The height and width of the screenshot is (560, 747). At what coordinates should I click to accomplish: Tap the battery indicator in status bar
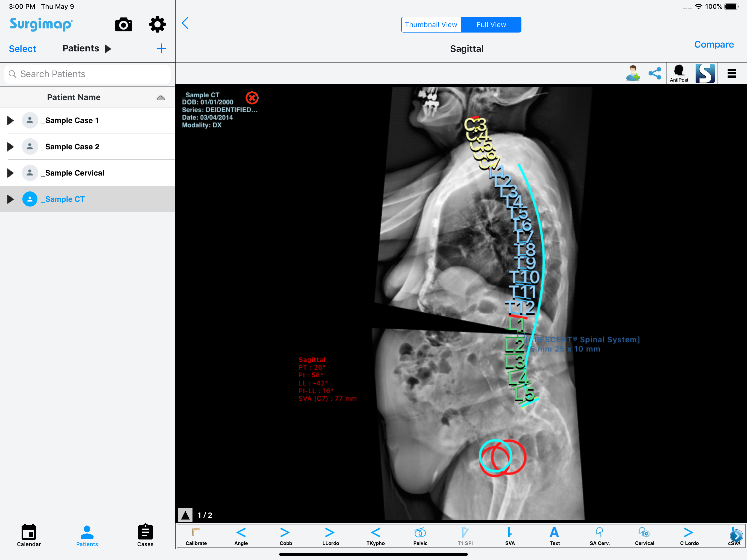731,6
